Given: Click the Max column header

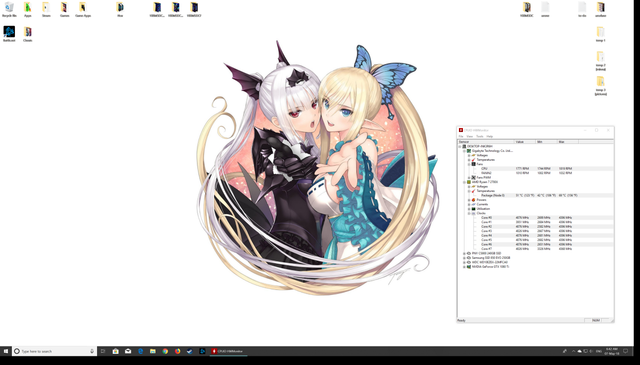Looking at the screenshot, I should (568, 142).
